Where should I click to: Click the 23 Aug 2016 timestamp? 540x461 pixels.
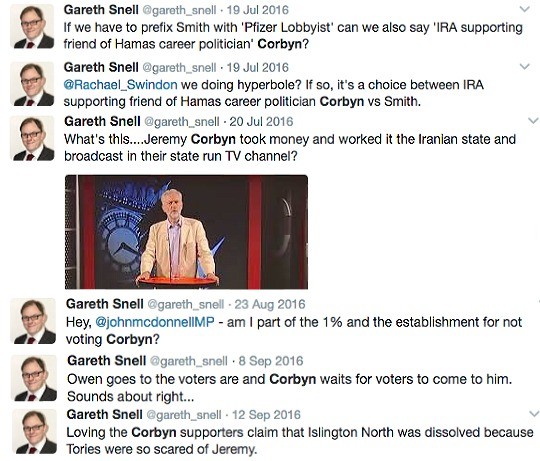(x=270, y=304)
